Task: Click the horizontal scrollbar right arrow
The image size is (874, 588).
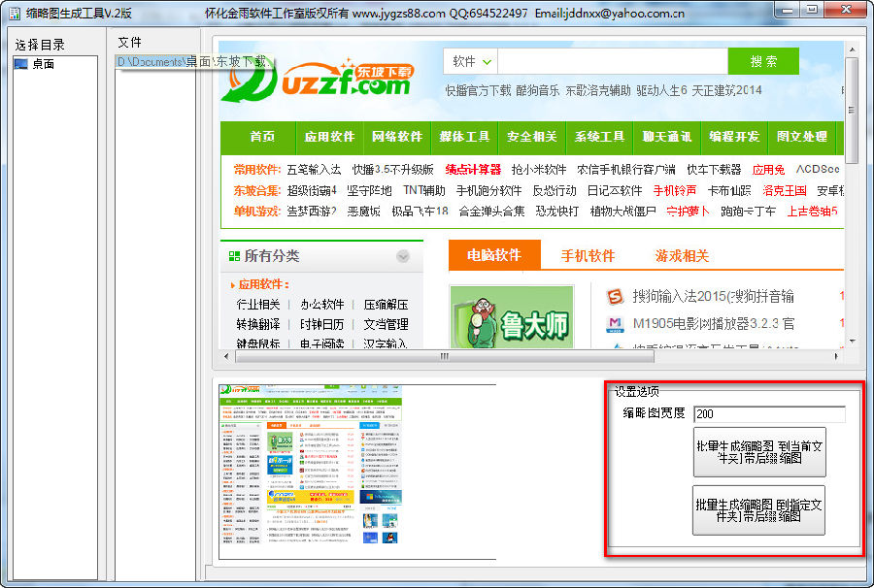Action: click(837, 356)
